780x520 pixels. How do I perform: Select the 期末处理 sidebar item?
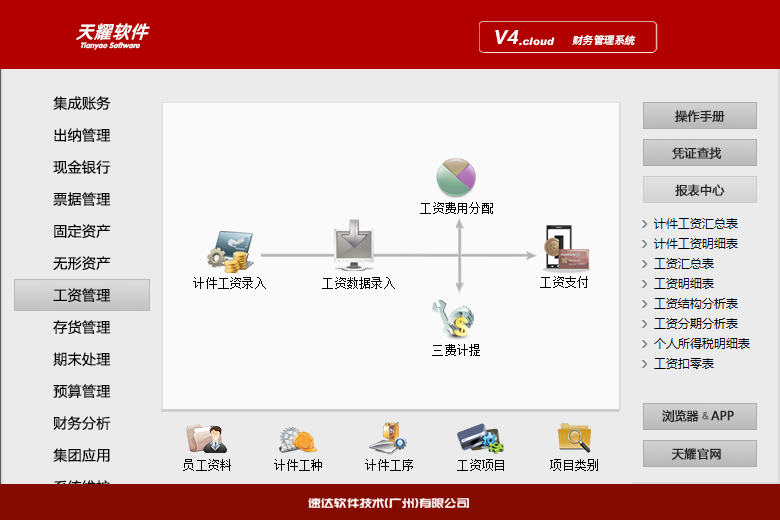[82, 359]
